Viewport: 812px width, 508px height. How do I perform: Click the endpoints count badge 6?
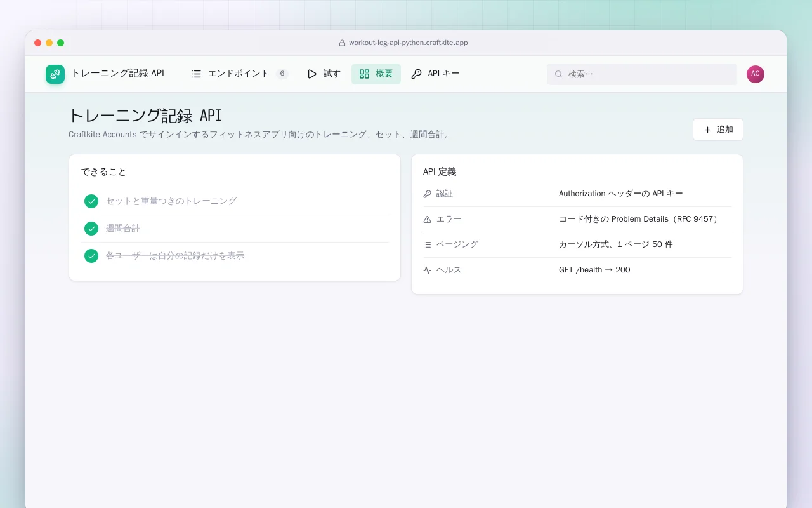point(282,74)
